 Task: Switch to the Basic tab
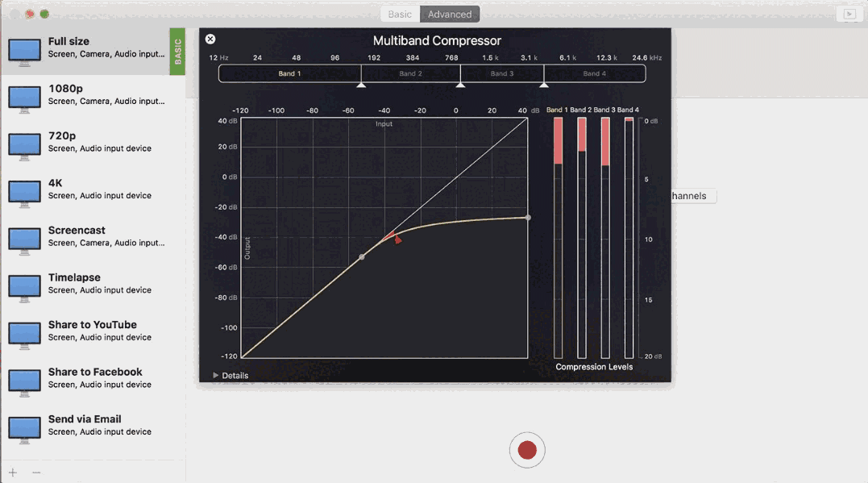[x=400, y=15]
